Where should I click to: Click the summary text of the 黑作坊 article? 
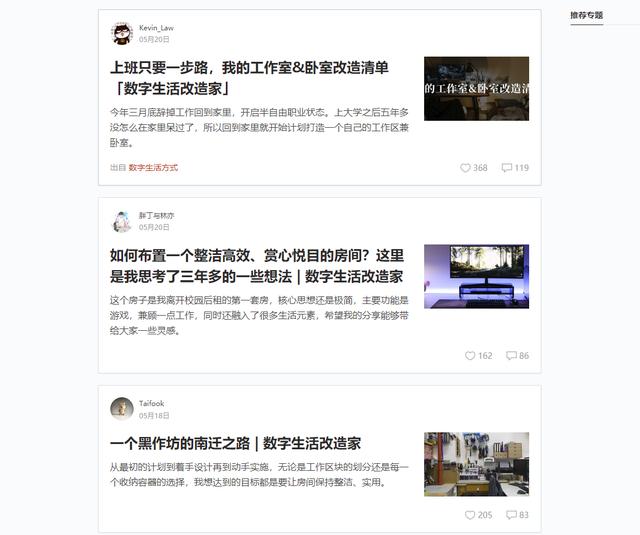(259, 474)
